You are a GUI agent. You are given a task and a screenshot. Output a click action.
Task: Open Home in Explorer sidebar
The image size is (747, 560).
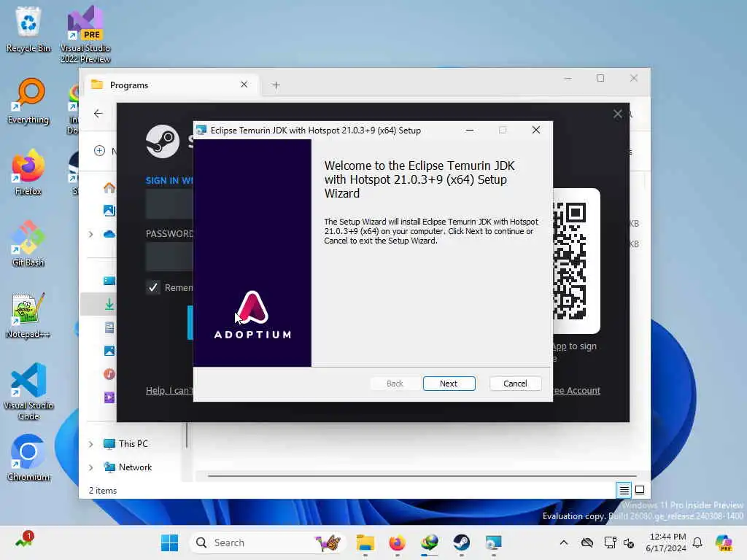click(x=109, y=187)
